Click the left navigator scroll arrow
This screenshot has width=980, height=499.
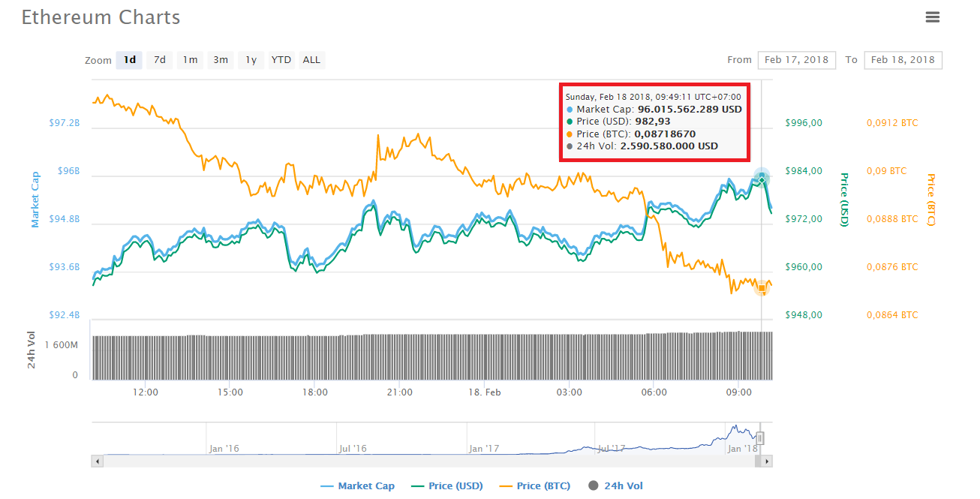[x=96, y=461]
